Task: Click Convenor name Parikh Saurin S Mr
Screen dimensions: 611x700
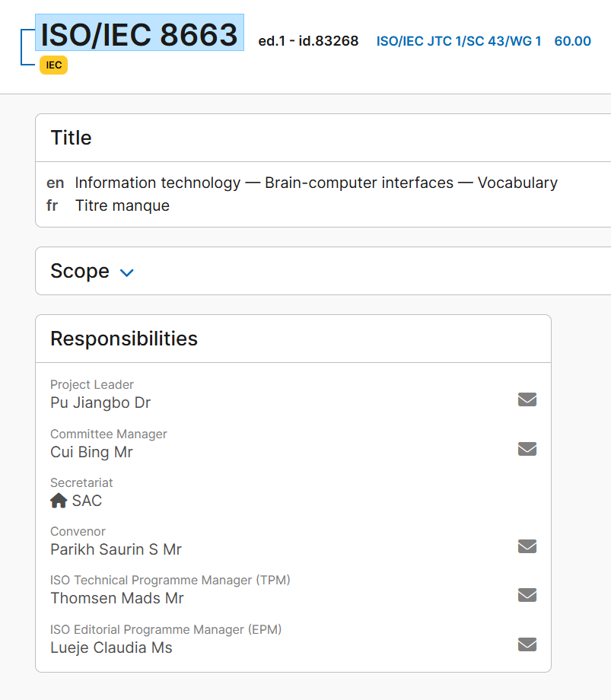Action: pos(116,549)
